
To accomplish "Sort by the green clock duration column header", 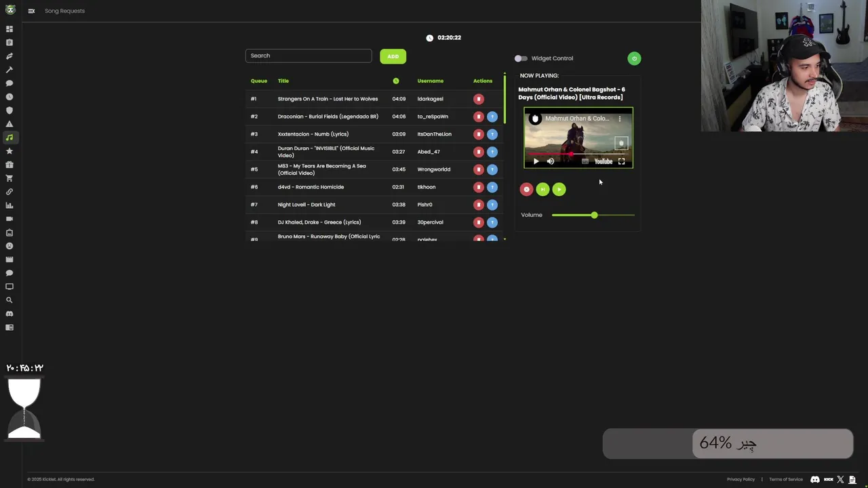I will tap(396, 81).
